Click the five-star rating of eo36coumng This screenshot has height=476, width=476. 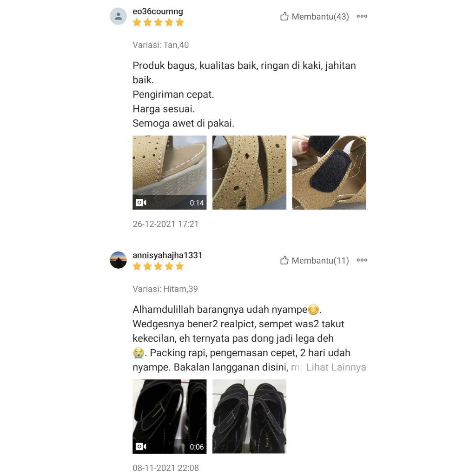(158, 22)
